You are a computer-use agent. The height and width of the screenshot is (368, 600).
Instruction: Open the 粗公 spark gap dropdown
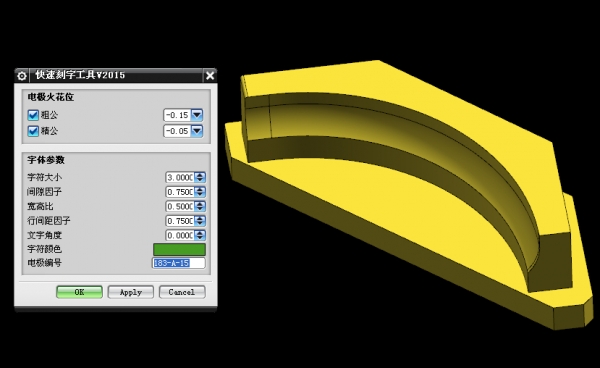tap(197, 115)
